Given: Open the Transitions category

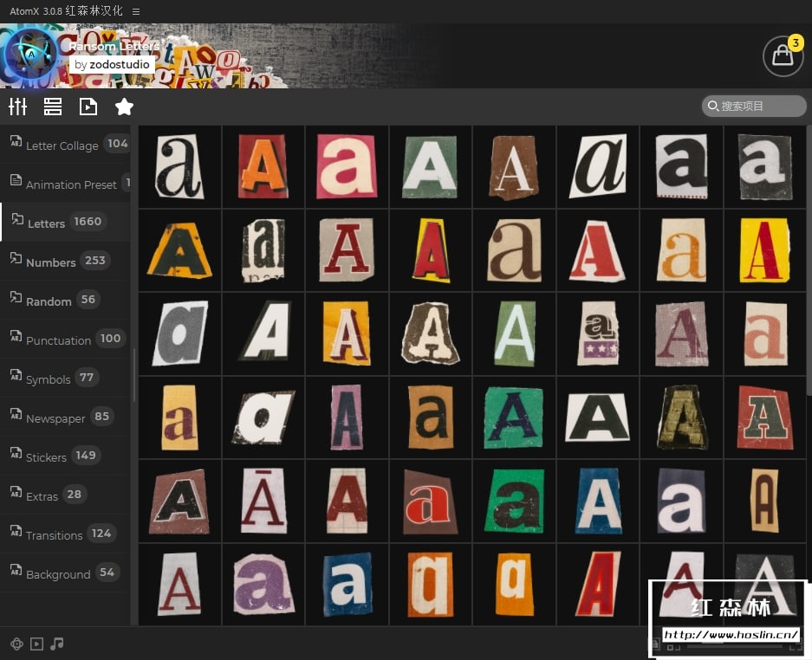Looking at the screenshot, I should pyautogui.click(x=65, y=534).
